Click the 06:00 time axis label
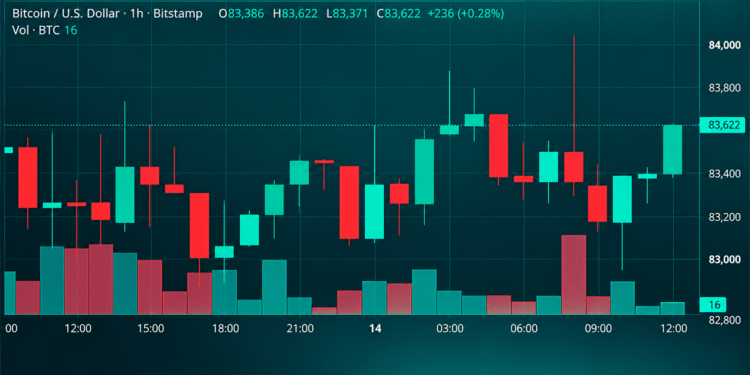The image size is (750, 375). (x=524, y=329)
